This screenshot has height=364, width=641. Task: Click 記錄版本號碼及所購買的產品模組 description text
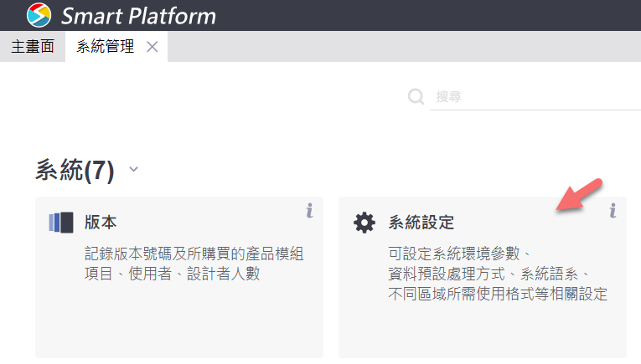click(x=194, y=254)
